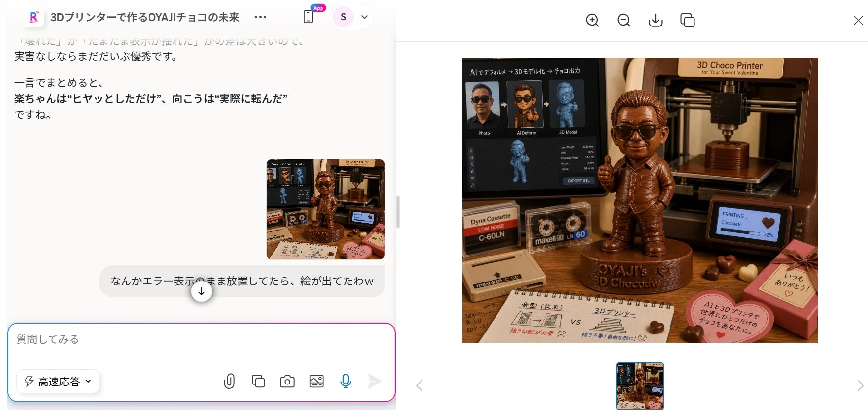Image resolution: width=868 pixels, height=410 pixels.
Task: Expand the account dropdown chevron
Action: tap(364, 17)
